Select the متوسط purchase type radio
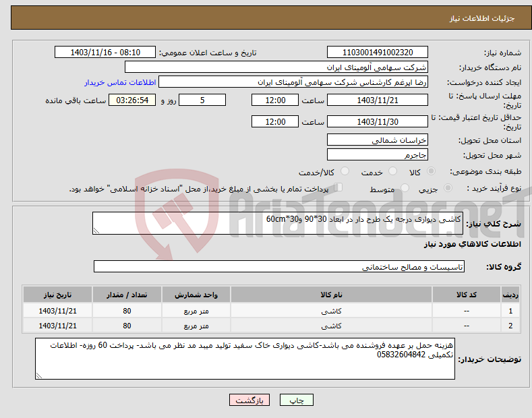Image resolution: width=532 pixels, height=418 pixels. tap(405, 188)
